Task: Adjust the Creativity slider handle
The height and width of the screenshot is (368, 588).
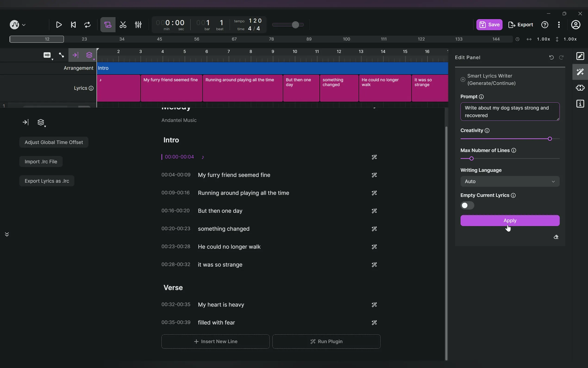Action: [550, 139]
